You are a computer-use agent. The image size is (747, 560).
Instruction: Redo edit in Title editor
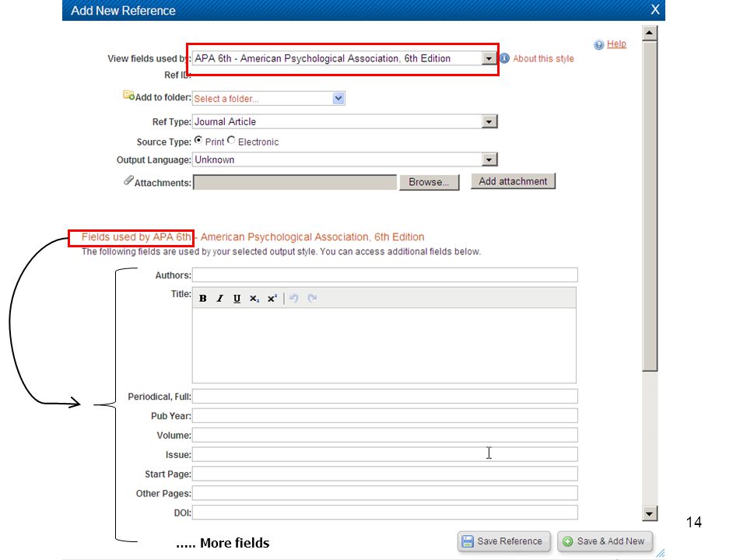tap(312, 299)
